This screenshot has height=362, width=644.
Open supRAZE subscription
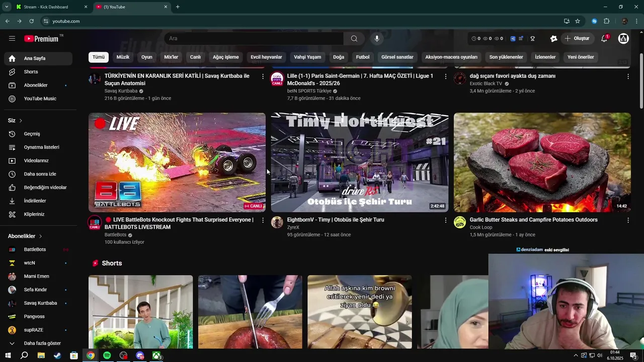pyautogui.click(x=38, y=330)
